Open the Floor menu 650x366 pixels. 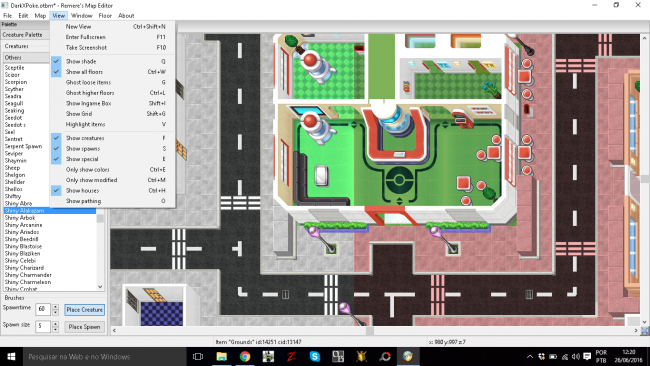click(x=105, y=16)
